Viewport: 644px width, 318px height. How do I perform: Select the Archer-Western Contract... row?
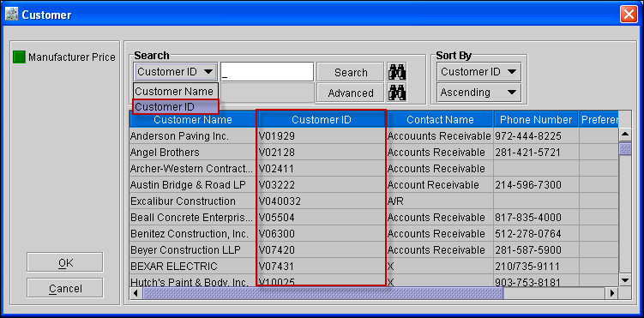pos(374,169)
